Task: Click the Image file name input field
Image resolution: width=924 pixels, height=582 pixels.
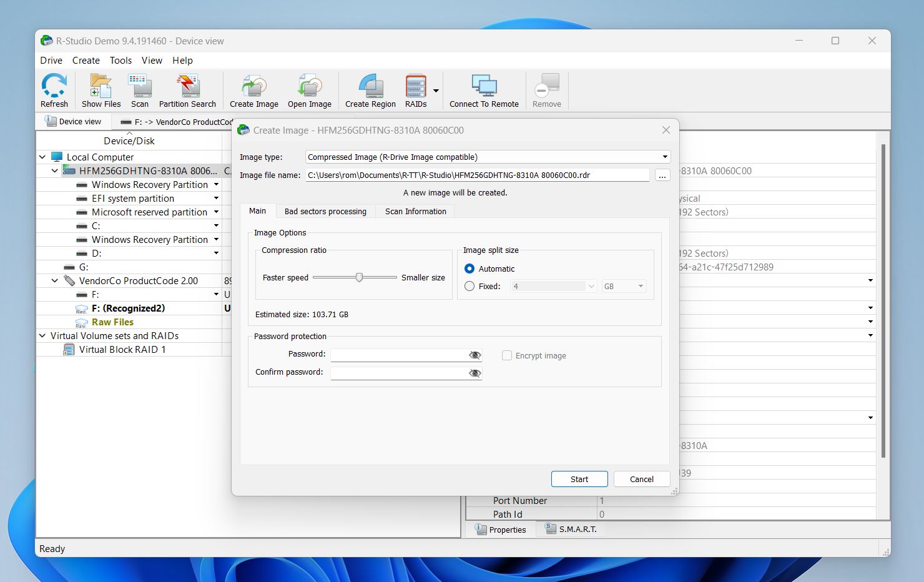Action: coord(477,175)
